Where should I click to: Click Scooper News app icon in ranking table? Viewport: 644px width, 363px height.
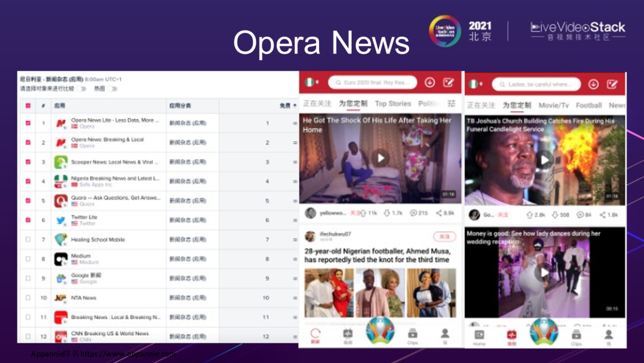point(61,162)
